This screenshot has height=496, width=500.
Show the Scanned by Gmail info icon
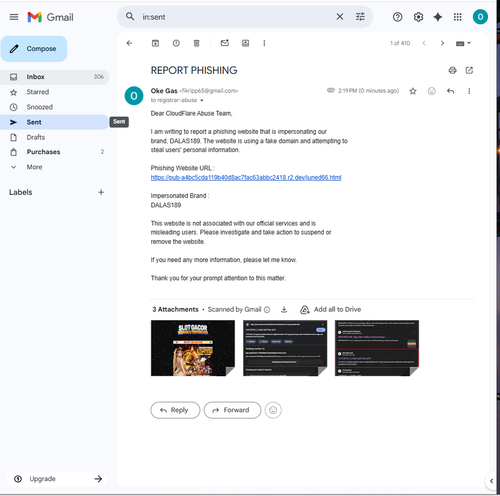tap(267, 310)
